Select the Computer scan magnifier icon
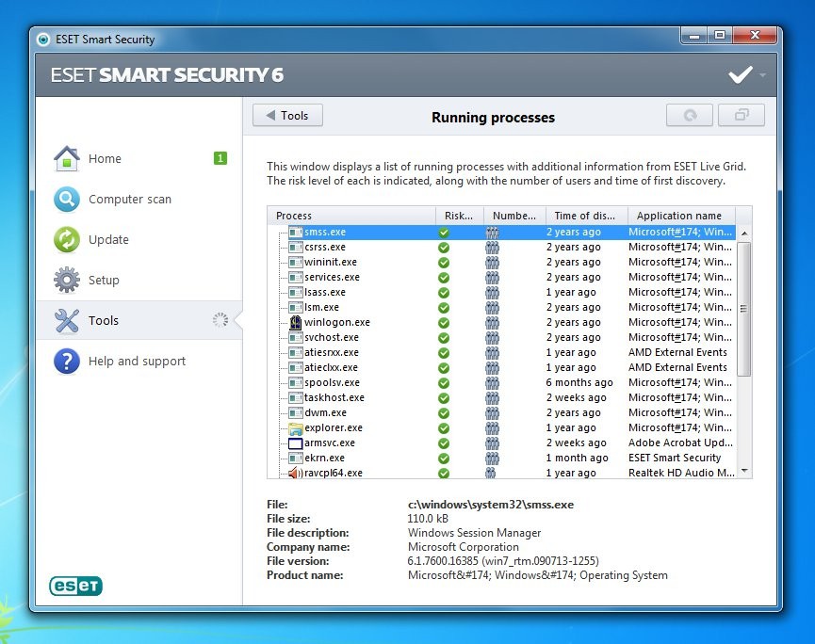 pos(66,199)
